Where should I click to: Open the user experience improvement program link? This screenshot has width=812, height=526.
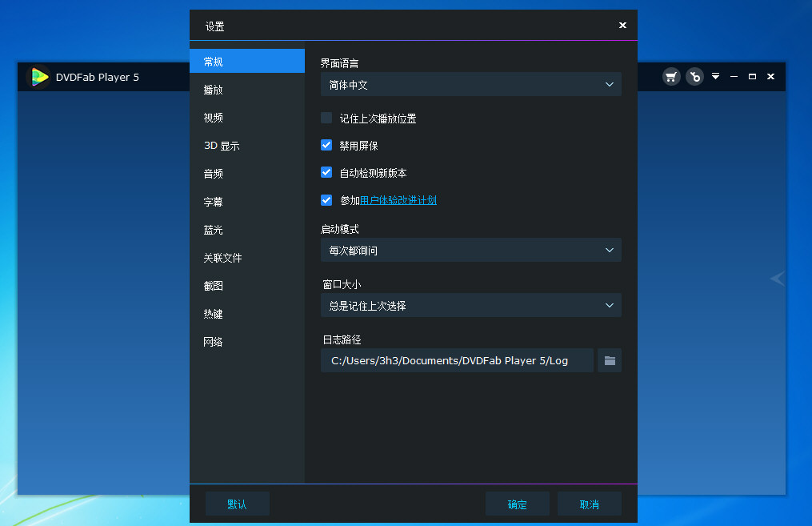398,200
